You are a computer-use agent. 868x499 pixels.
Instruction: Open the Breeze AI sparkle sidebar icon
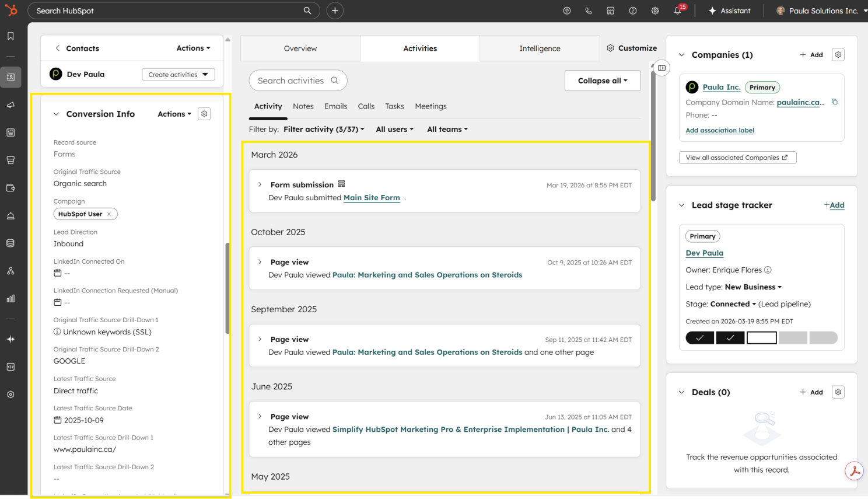click(10, 339)
